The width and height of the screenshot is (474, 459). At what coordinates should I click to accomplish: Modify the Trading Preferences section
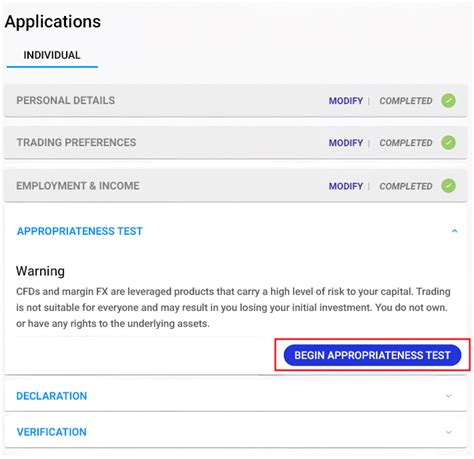pyautogui.click(x=346, y=143)
